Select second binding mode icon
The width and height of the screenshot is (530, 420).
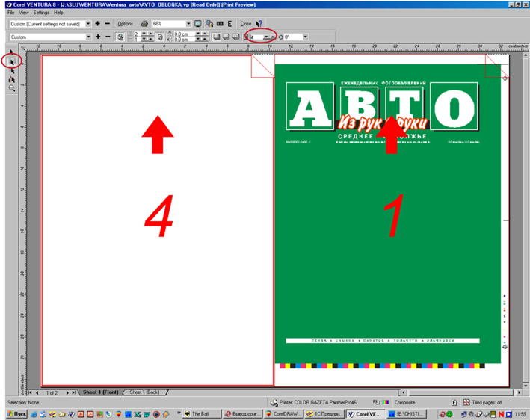pyautogui.click(x=227, y=37)
